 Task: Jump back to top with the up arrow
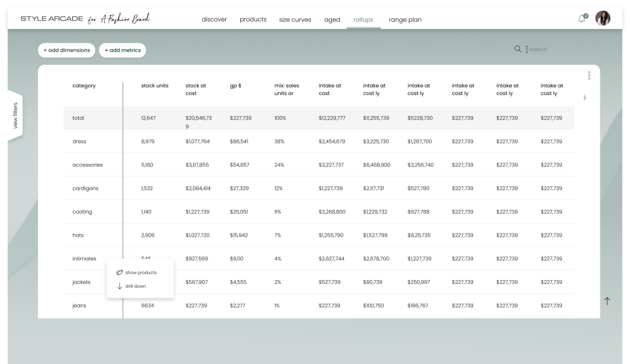point(607,301)
